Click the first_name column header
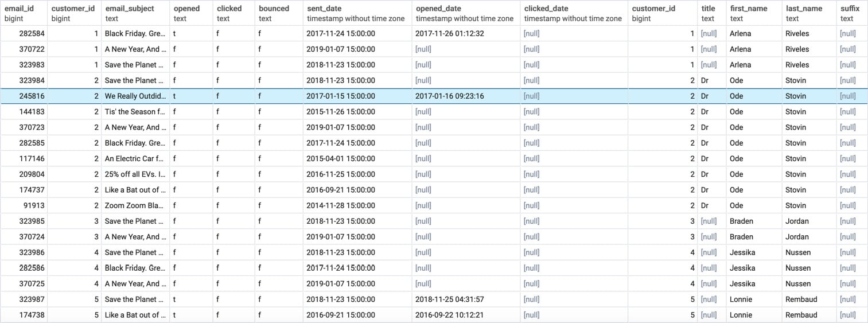868x323 pixels. tap(754, 13)
